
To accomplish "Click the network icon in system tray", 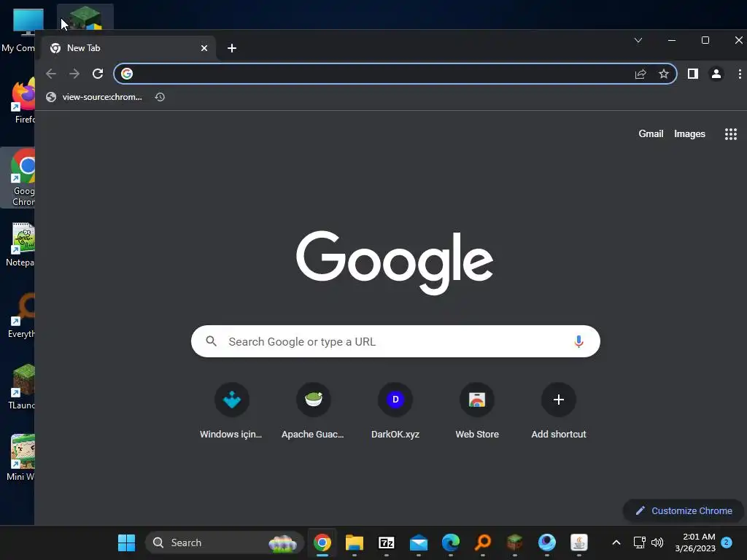I will (639, 542).
